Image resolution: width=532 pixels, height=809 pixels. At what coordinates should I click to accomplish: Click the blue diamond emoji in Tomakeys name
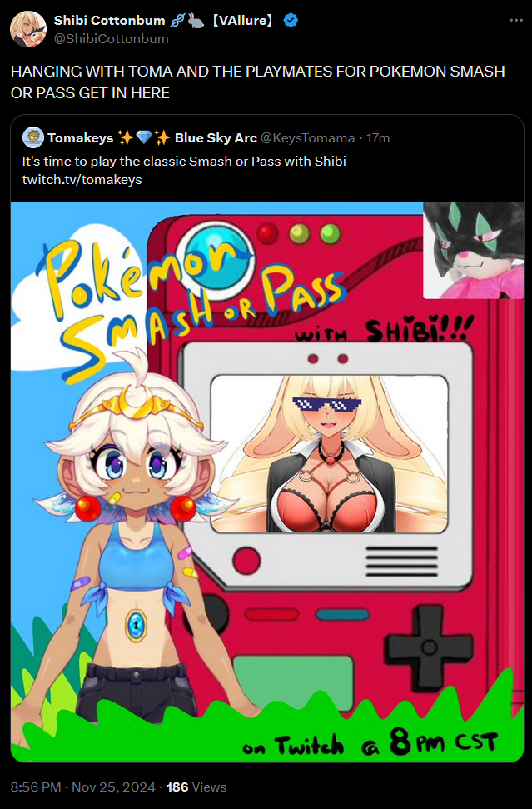coord(144,137)
